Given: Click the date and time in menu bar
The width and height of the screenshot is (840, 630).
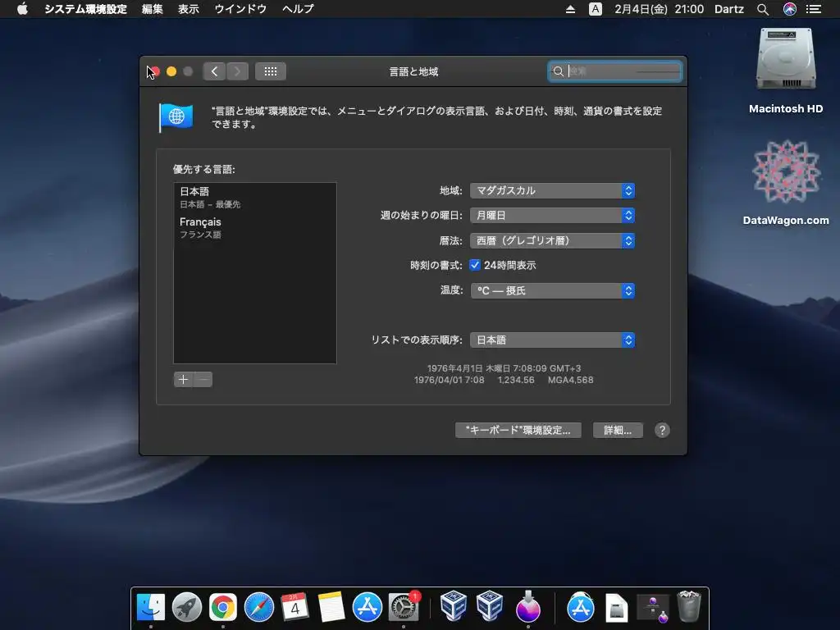Looking at the screenshot, I should [x=659, y=9].
